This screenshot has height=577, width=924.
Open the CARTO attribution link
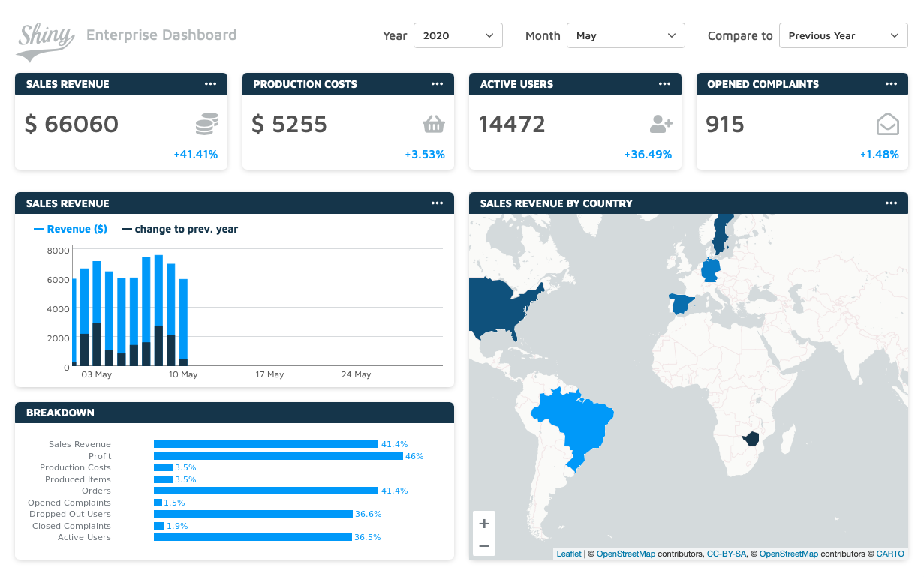click(890, 554)
